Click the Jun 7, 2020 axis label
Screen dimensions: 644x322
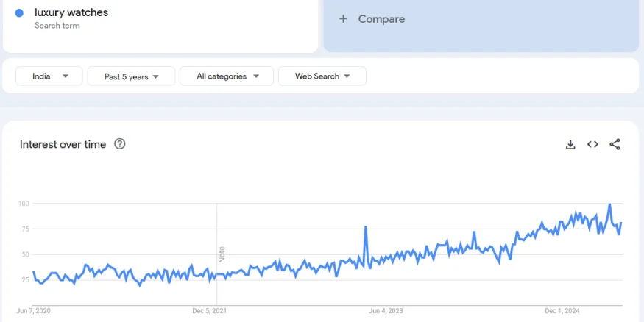tap(34, 311)
